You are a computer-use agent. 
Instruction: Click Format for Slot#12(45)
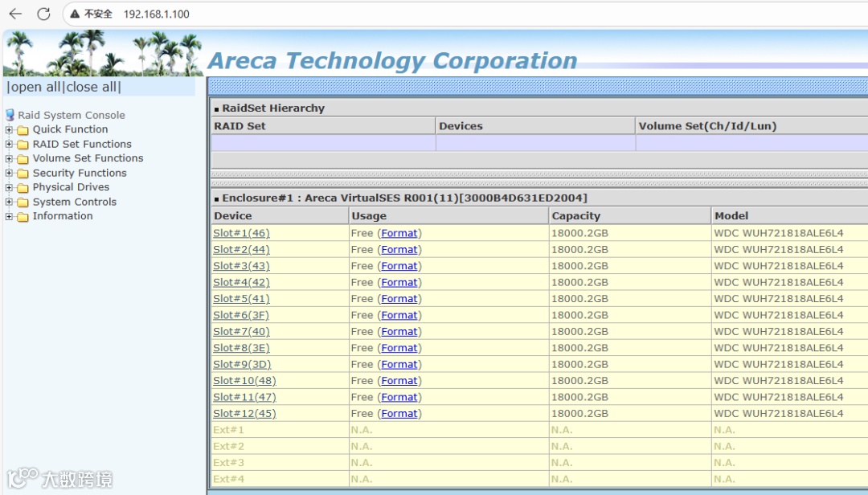pos(399,414)
